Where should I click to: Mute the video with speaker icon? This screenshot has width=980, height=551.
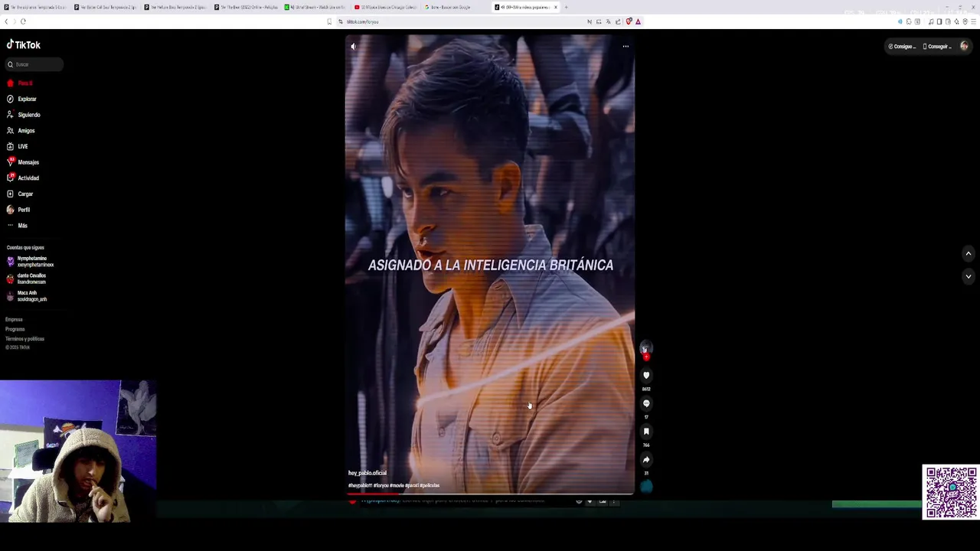[353, 47]
